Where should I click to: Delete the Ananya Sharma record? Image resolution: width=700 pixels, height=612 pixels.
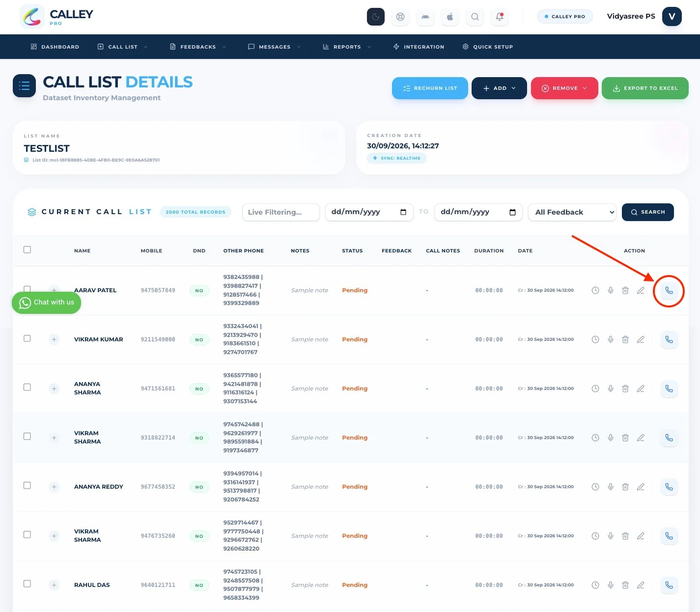click(625, 389)
